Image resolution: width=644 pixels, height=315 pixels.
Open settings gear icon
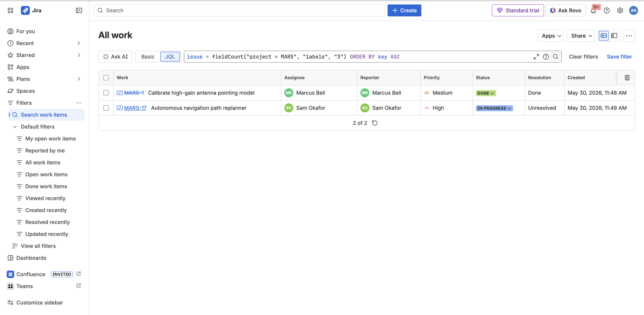click(620, 10)
